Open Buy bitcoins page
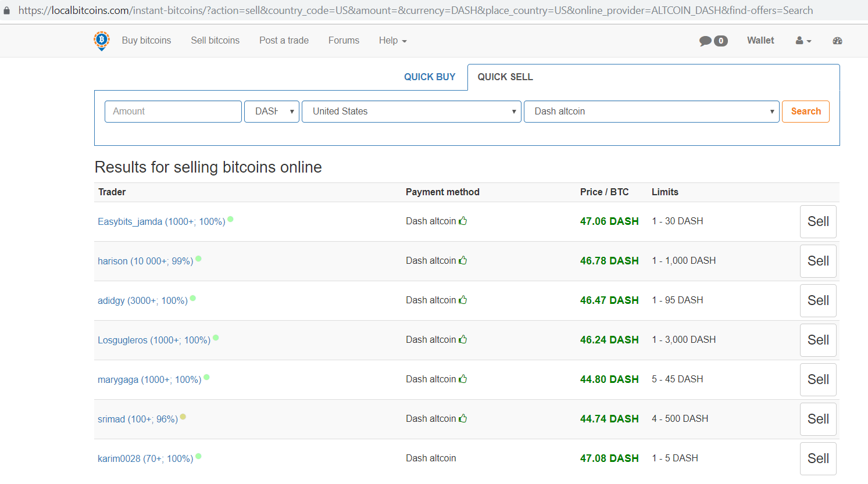This screenshot has width=868, height=484. (147, 41)
